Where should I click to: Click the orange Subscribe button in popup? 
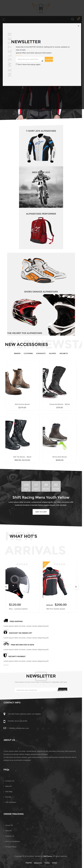click(x=49, y=59)
